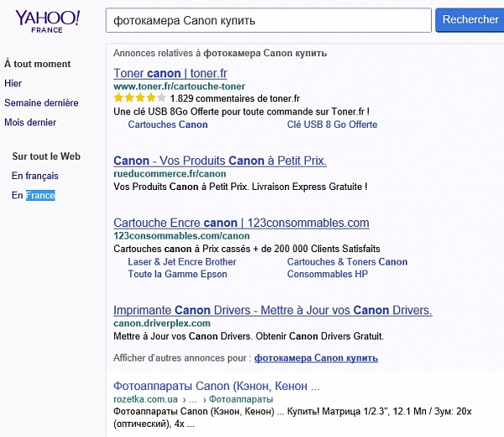Open 'Cartouche Encre canon | 123consommables.com' ad

click(x=241, y=223)
